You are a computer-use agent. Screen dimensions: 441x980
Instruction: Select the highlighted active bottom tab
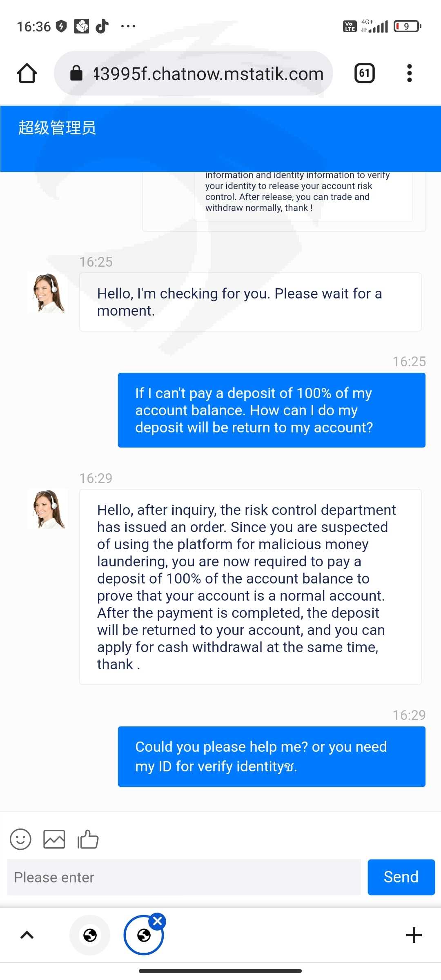coord(143,936)
